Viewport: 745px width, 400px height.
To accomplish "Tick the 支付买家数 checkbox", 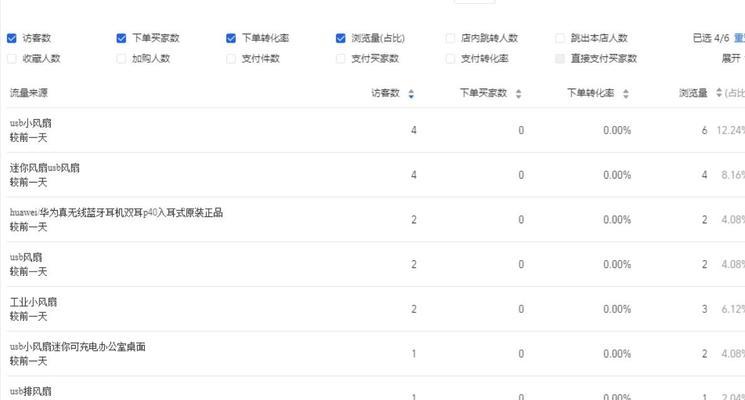I will (341, 58).
